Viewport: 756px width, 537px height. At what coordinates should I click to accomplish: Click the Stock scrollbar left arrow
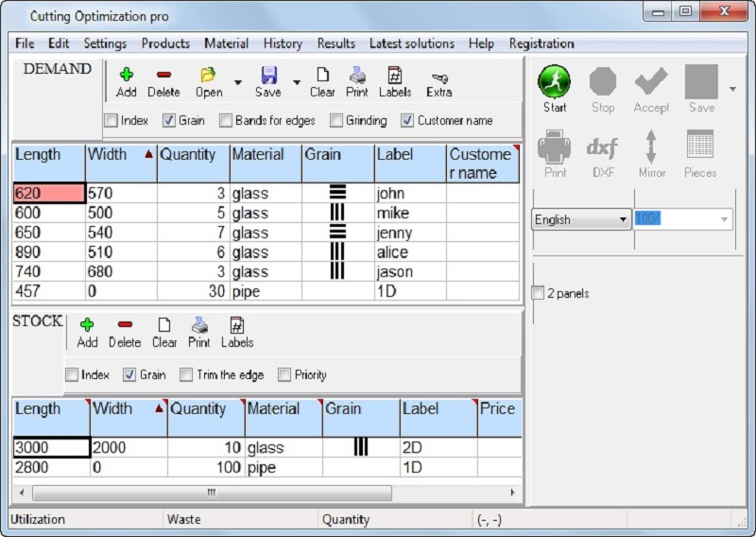tap(22, 493)
